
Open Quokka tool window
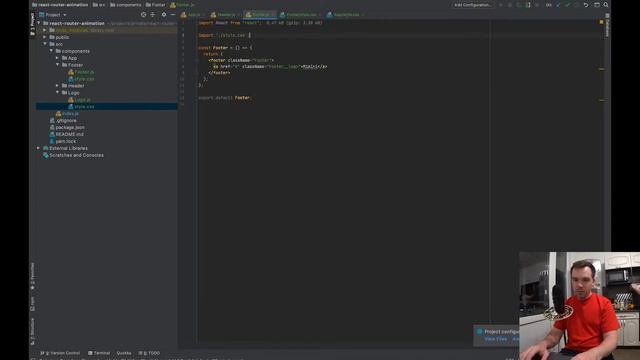click(x=124, y=353)
